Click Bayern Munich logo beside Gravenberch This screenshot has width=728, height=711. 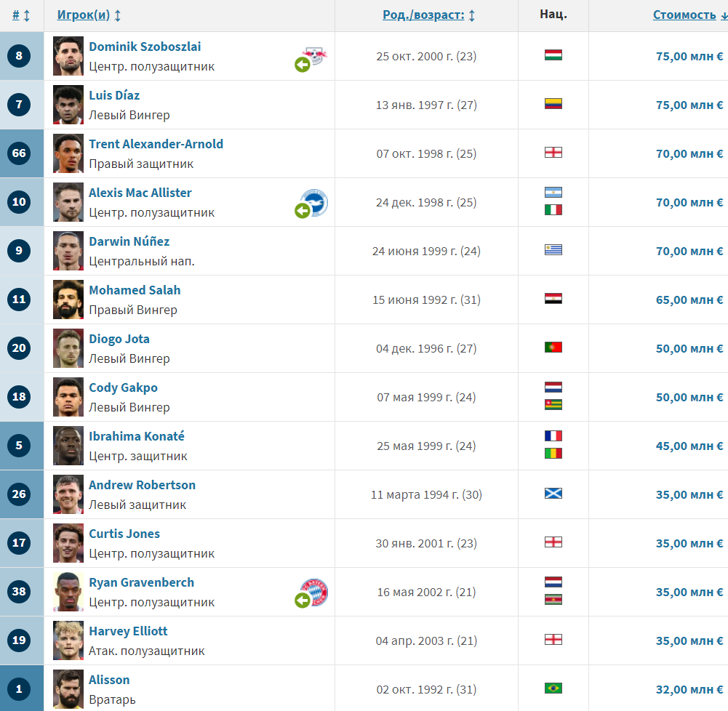pyautogui.click(x=315, y=592)
